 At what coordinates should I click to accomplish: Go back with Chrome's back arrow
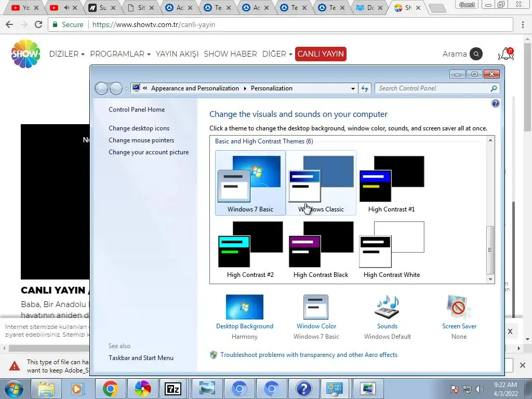[9, 24]
